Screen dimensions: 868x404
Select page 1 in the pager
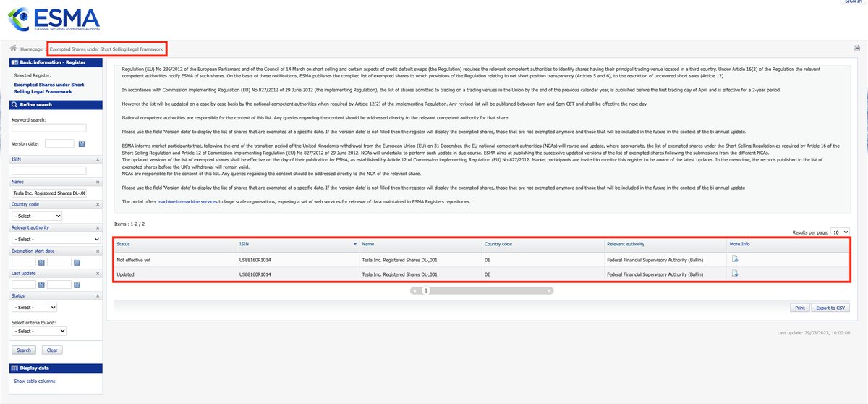(x=426, y=290)
